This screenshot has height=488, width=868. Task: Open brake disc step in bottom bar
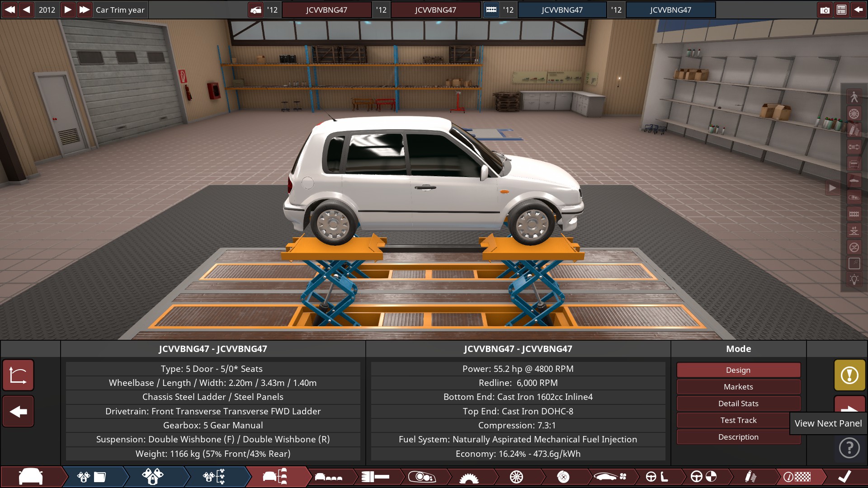pyautogui.click(x=563, y=477)
